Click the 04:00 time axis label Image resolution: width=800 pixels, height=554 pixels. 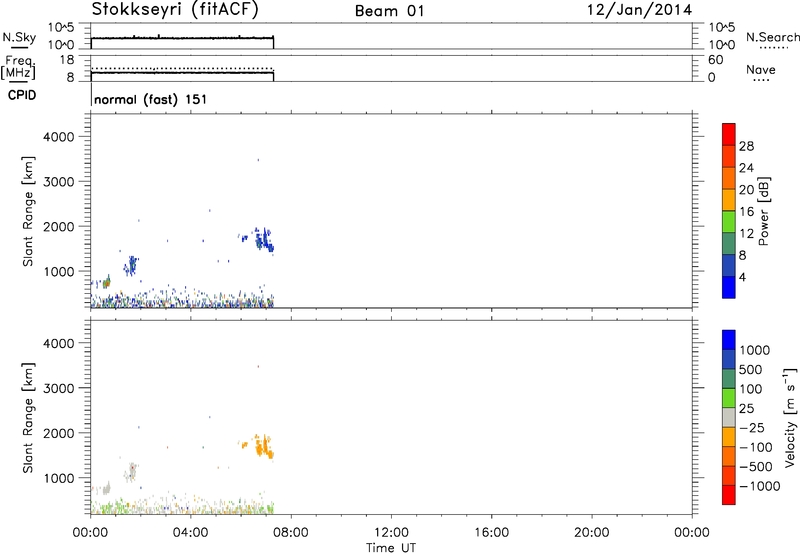(x=191, y=533)
